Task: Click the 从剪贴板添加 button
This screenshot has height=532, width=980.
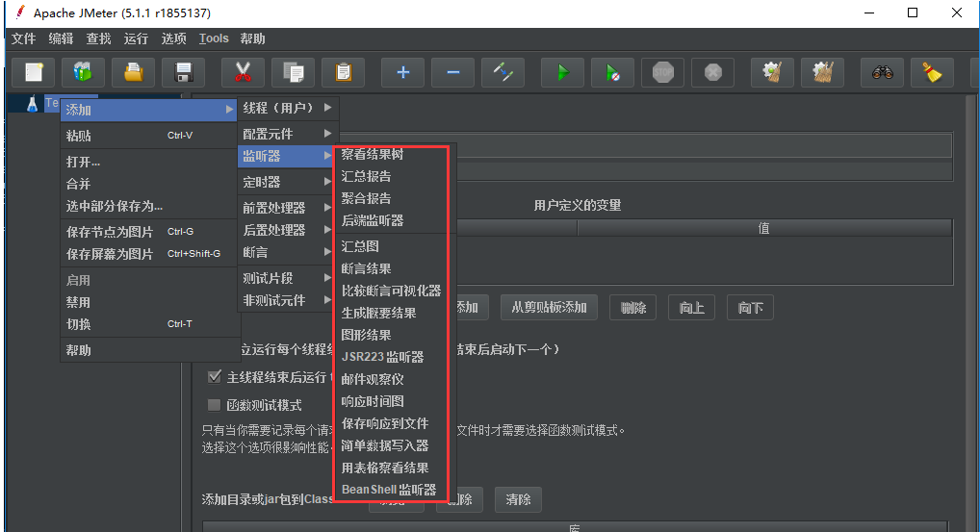Action: pos(549,307)
